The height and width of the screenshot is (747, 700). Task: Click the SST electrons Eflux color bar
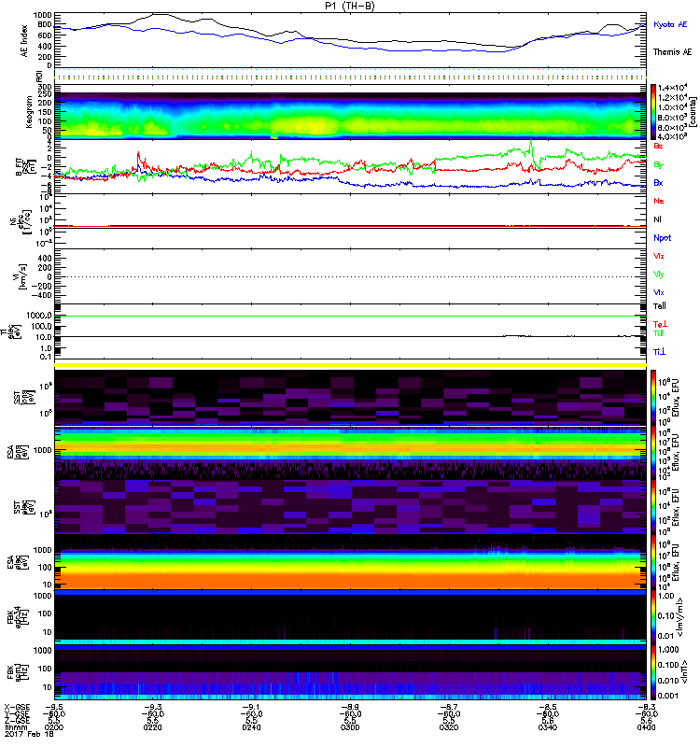(x=653, y=507)
